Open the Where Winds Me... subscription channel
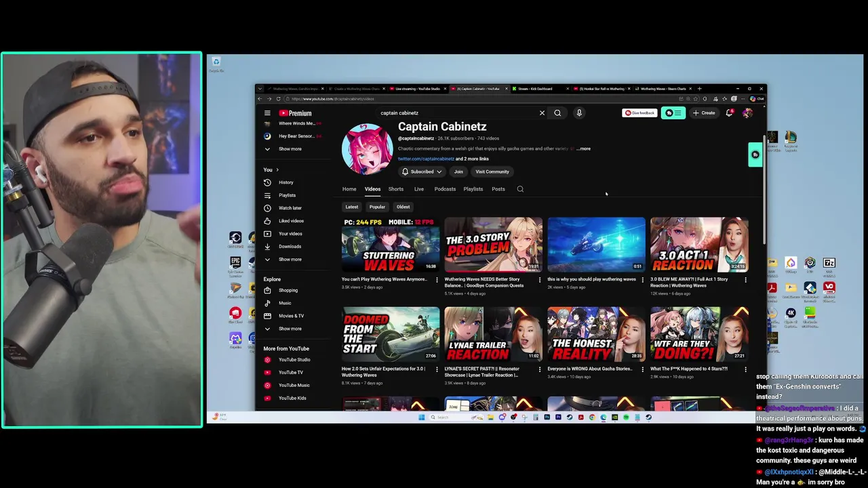Screen dimensions: 868x488 (x=296, y=123)
